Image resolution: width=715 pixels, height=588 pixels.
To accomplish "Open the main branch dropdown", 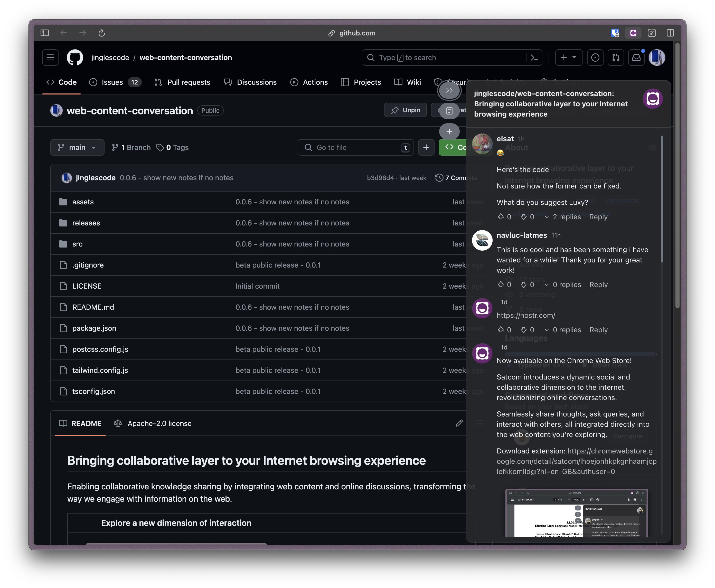I will tap(77, 147).
